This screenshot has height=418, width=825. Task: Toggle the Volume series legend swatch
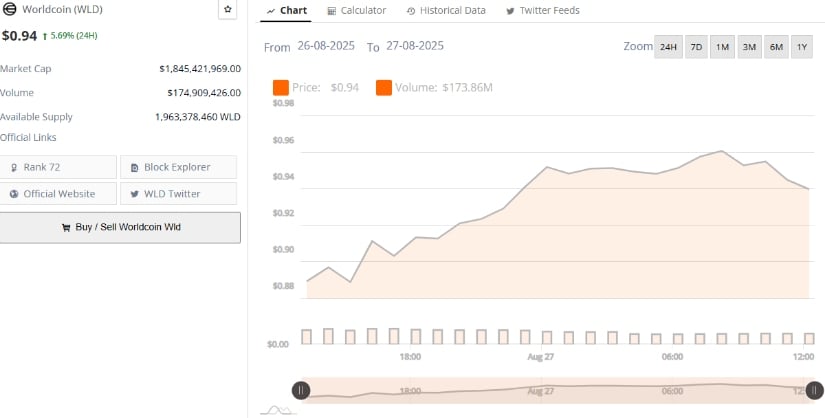[x=384, y=88]
